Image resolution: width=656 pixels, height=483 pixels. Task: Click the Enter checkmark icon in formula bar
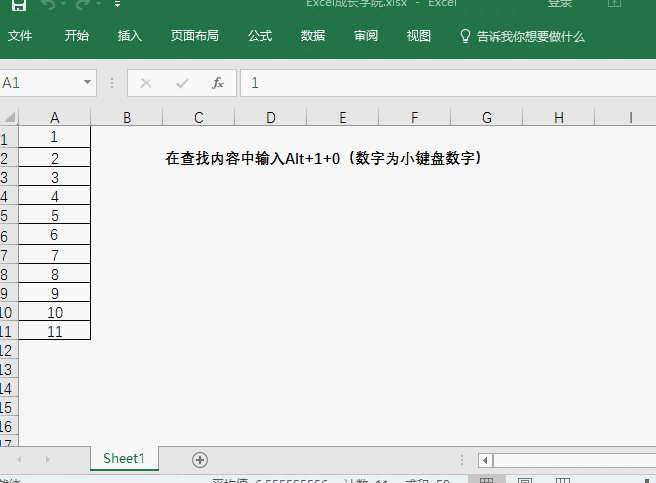click(x=182, y=83)
